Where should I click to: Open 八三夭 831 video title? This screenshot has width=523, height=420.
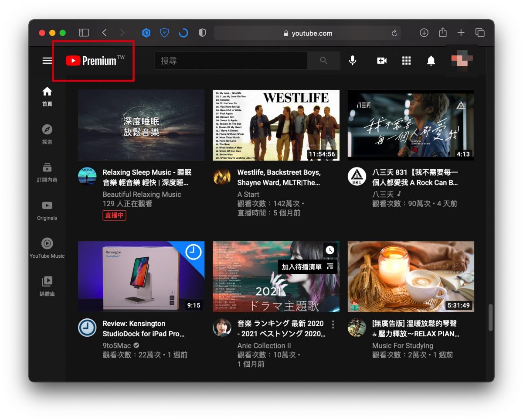click(x=415, y=178)
